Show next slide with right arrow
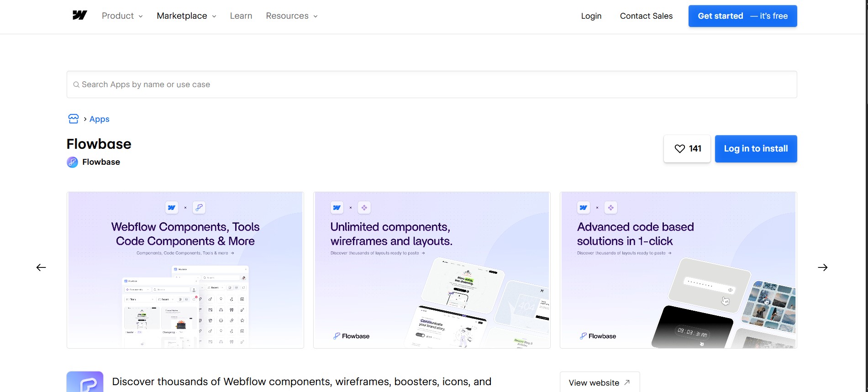The width and height of the screenshot is (868, 392). [823, 267]
